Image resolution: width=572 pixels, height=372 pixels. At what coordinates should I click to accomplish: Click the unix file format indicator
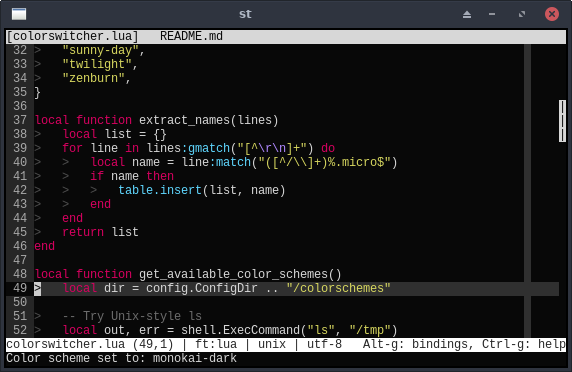tap(272, 344)
